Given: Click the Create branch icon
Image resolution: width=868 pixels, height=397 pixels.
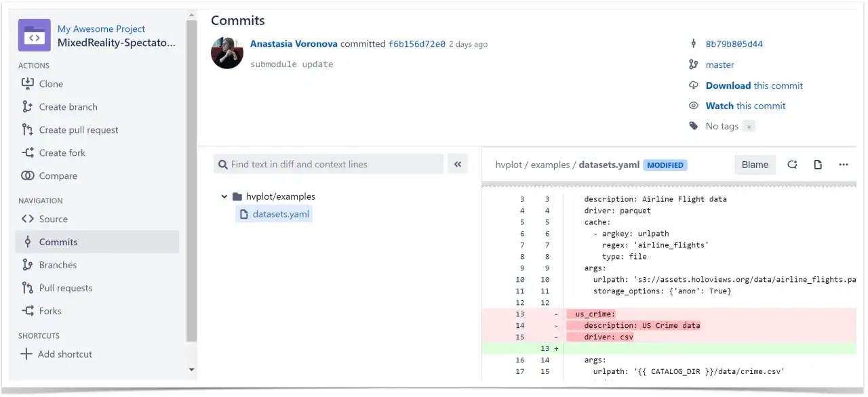Looking at the screenshot, I should pos(27,106).
